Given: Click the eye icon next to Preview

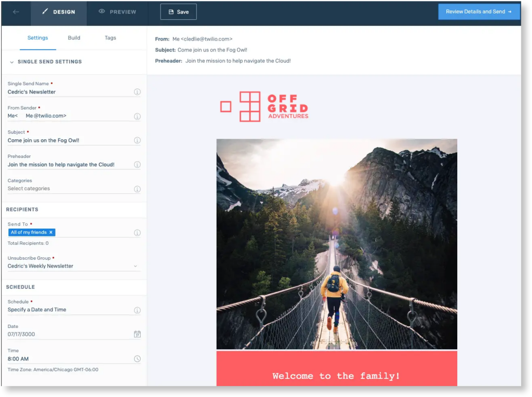Looking at the screenshot, I should coord(101,11).
